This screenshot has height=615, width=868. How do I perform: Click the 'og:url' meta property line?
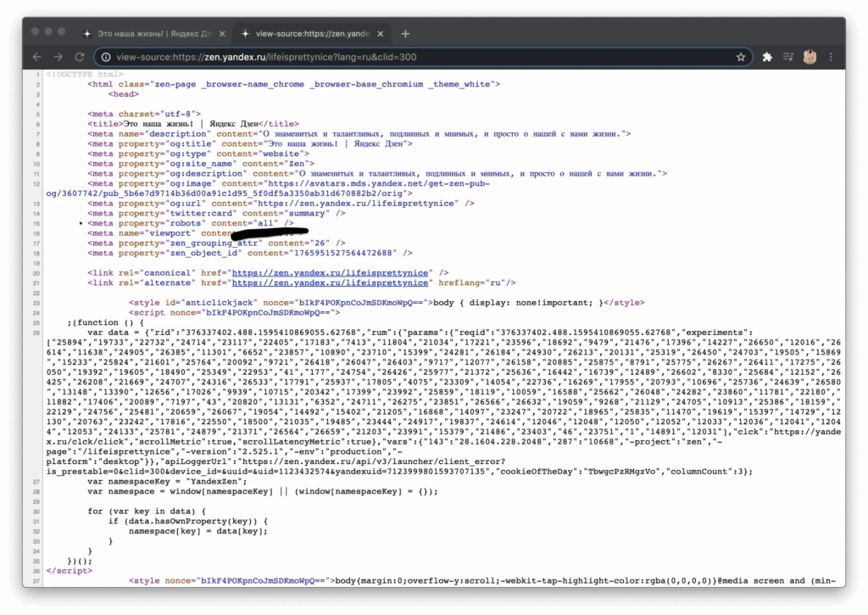(281, 204)
